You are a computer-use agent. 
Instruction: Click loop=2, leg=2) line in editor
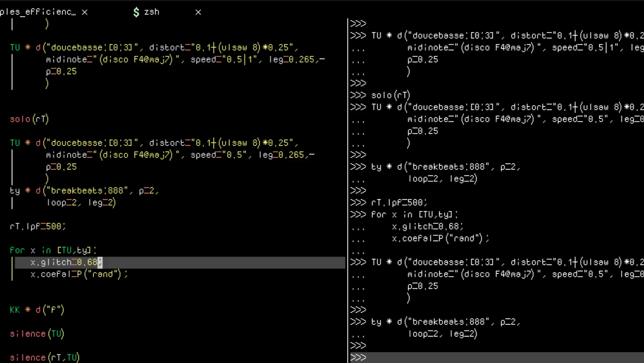coord(81,203)
